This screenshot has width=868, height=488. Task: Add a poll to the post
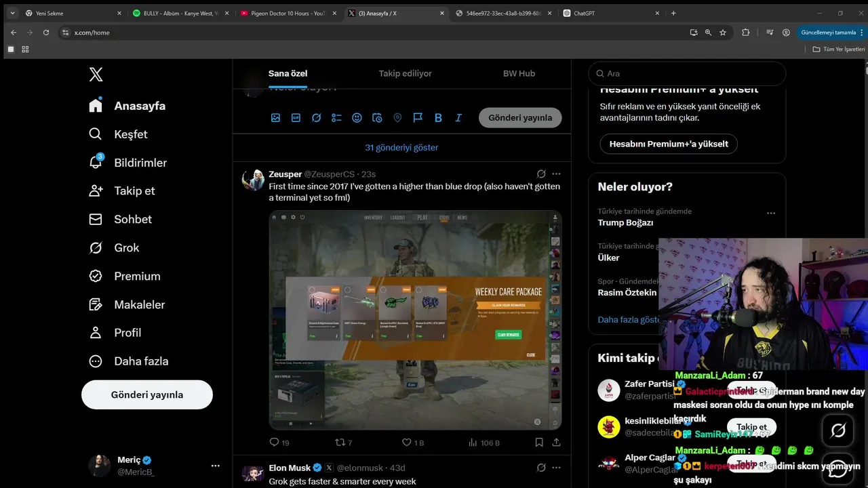[x=336, y=117]
